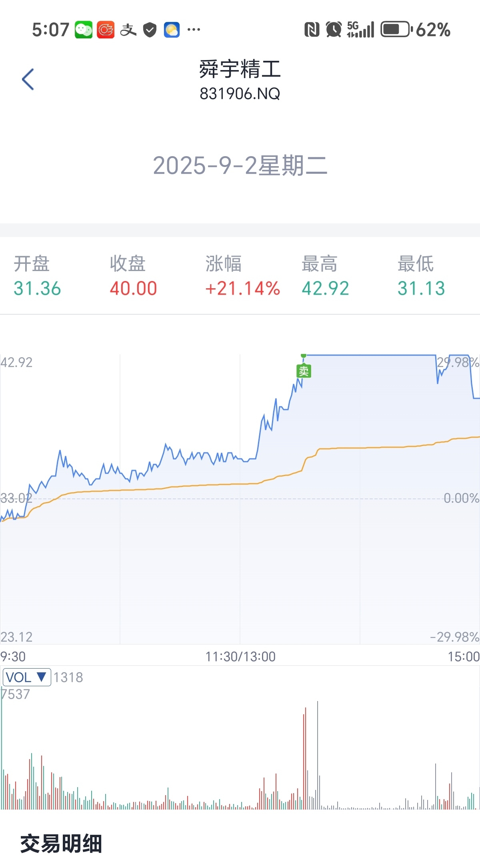Select the 涨幅 +21.14% value
The image size is (480, 868).
pos(242,288)
